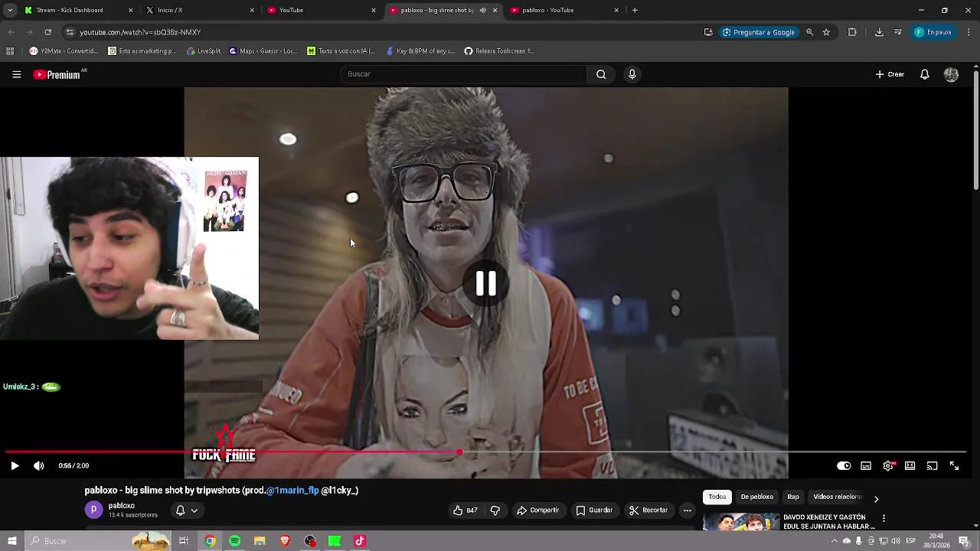This screenshot has height=551, width=980.
Task: Open Y2Mate bookmark
Action: [x=64, y=51]
